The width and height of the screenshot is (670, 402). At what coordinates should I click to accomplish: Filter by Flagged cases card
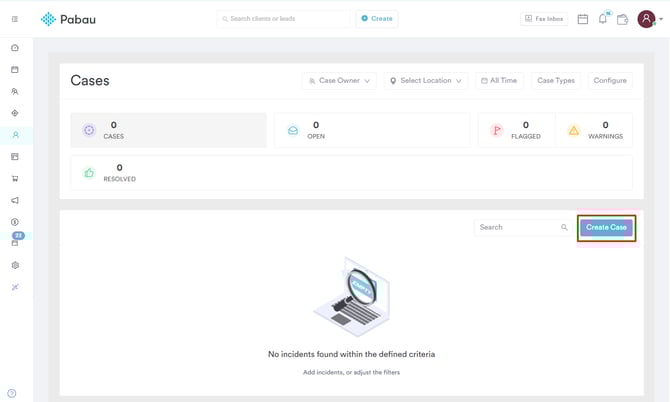tap(515, 130)
